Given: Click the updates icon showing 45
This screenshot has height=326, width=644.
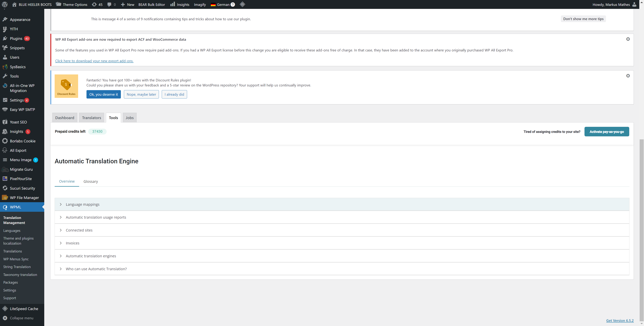Looking at the screenshot, I should pos(94,5).
